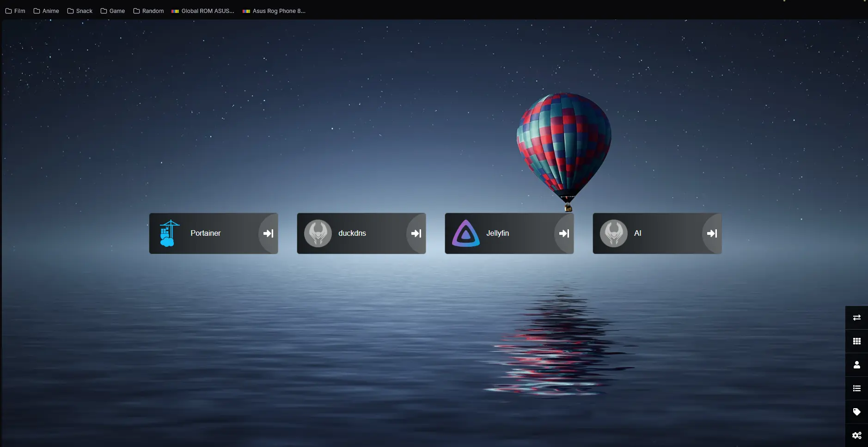Screen dimensions: 868x447
Task: Click the Jellyfin triangle logo icon
Action: coord(465,233)
